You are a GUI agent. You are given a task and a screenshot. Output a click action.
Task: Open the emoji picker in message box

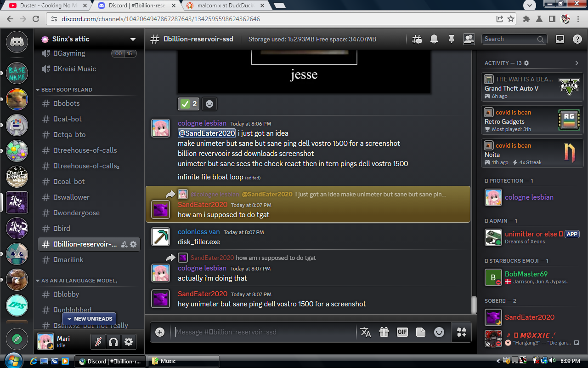[439, 332]
